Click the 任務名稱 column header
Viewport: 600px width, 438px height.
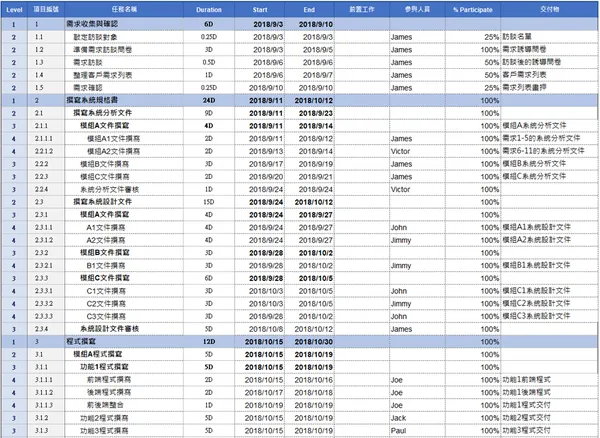pyautogui.click(x=124, y=10)
